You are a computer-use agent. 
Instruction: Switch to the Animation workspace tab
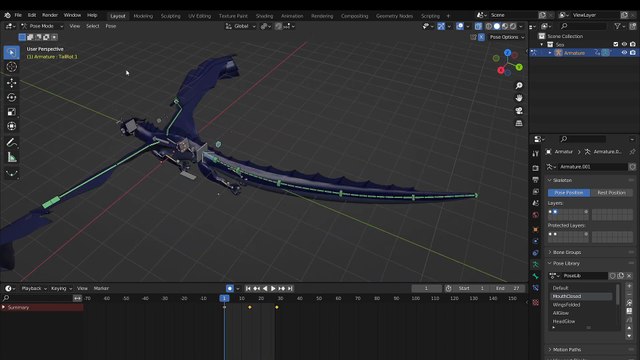292,16
